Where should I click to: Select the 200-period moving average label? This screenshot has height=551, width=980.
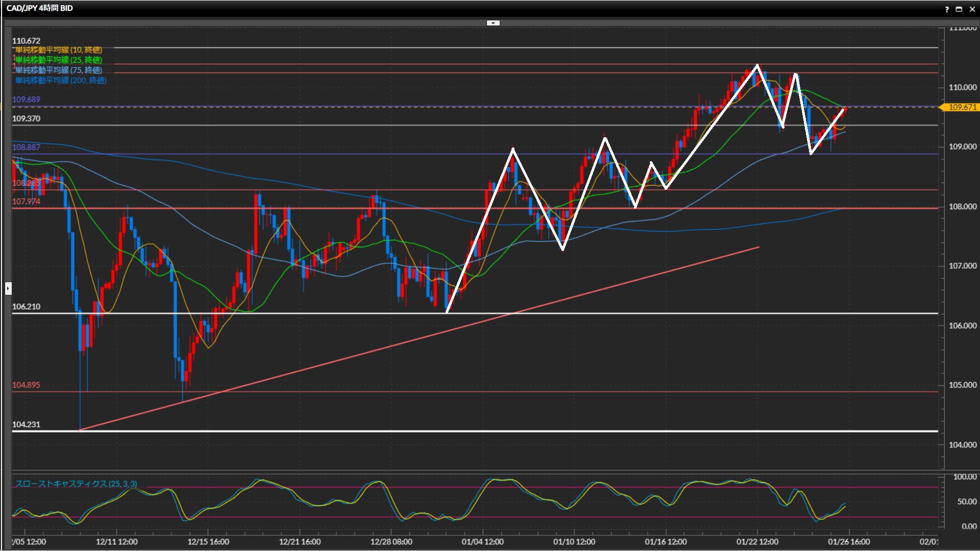60,81
